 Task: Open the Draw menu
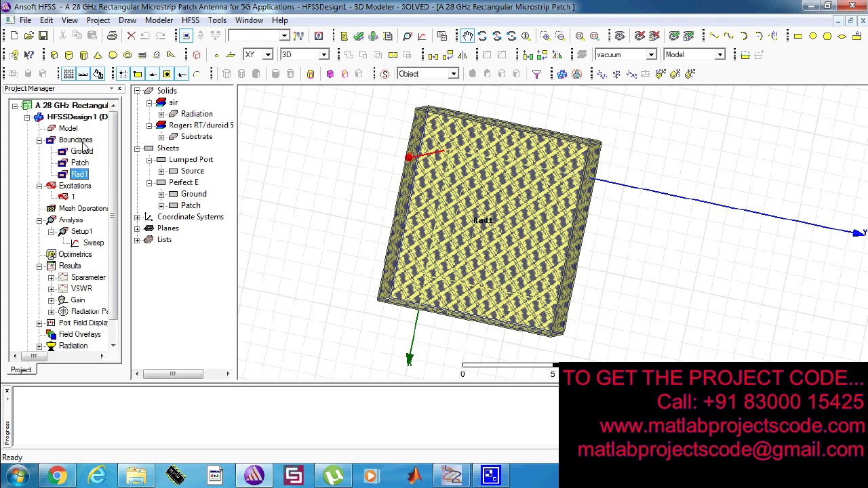point(127,20)
